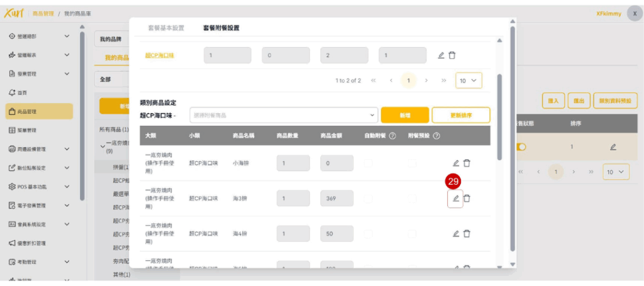Click the X user avatar at top right
644x286 pixels.
click(x=634, y=14)
